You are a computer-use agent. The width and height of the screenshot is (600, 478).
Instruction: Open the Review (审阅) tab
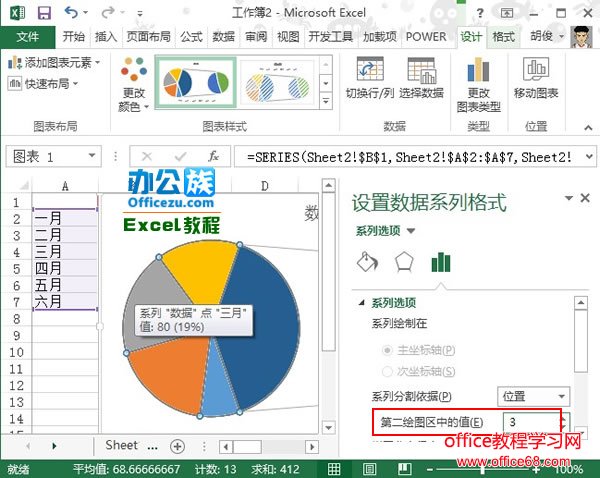click(256, 37)
